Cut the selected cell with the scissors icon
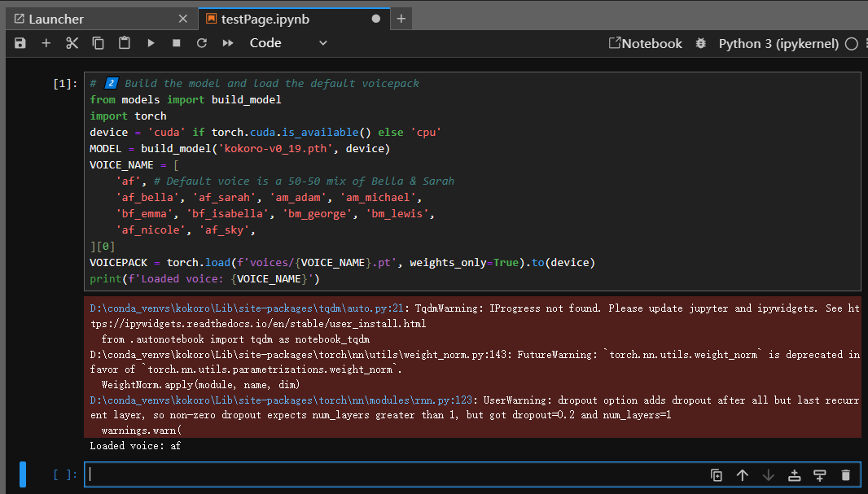This screenshot has width=868, height=494. [72, 43]
